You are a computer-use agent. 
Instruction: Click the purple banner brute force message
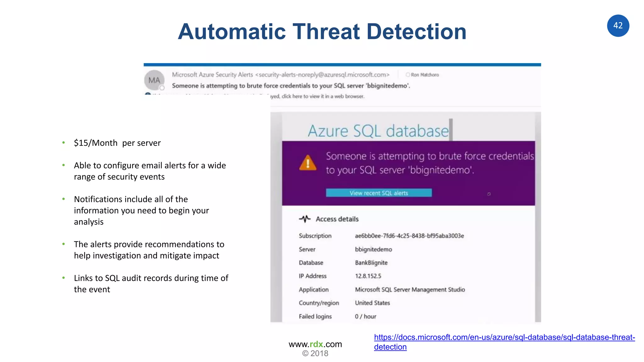[x=430, y=163]
